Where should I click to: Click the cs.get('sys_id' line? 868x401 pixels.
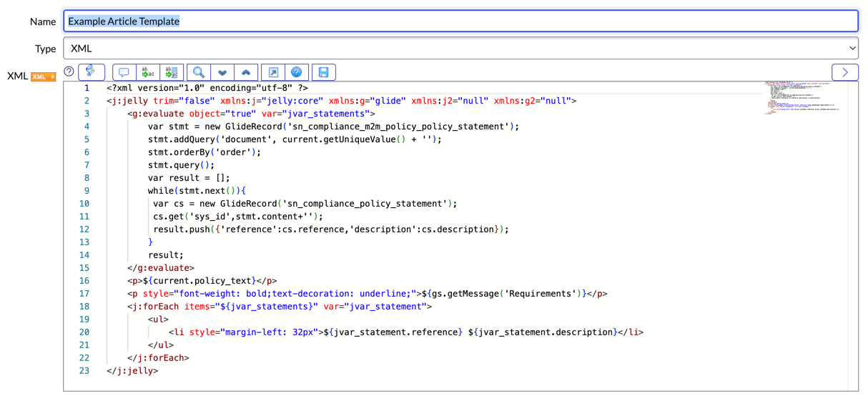pos(238,217)
